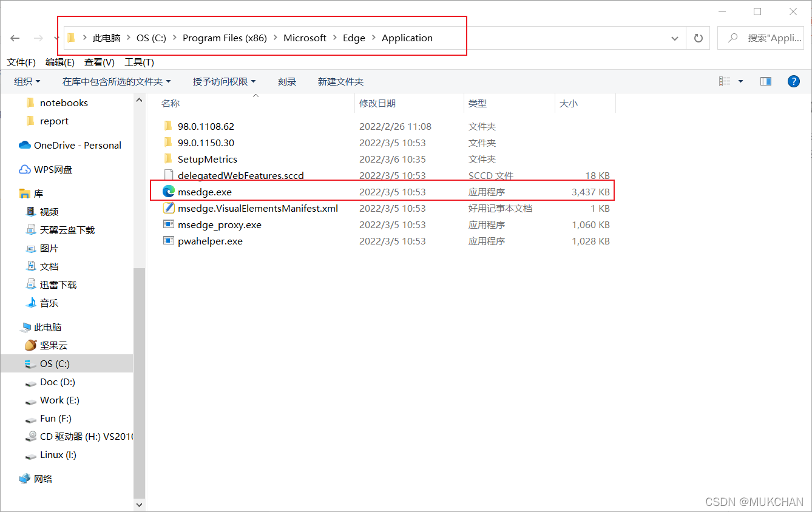812x512 pixels.
Task: Open the 组织 dropdown menu
Action: [x=27, y=81]
